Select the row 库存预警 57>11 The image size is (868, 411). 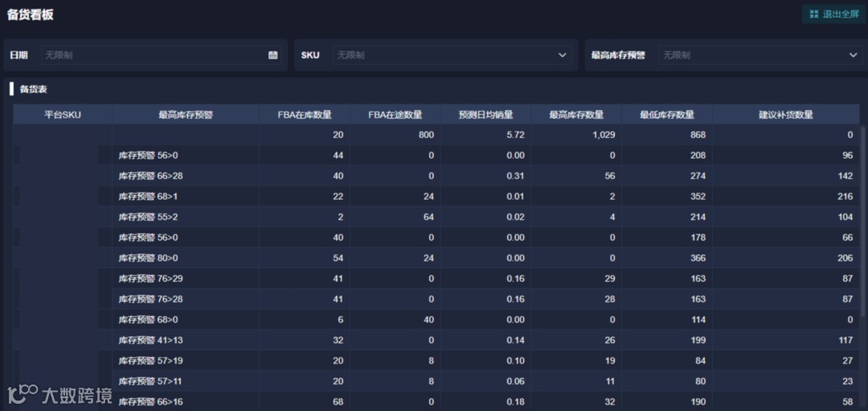pyautogui.click(x=436, y=380)
